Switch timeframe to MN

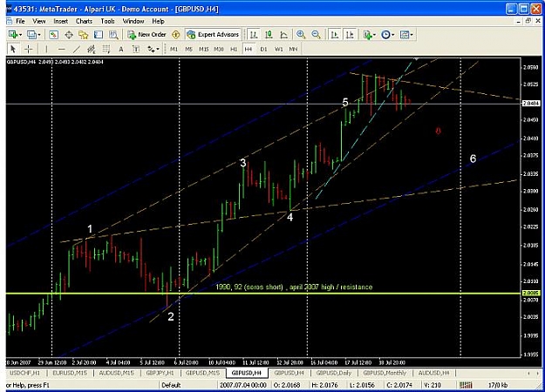pyautogui.click(x=293, y=49)
